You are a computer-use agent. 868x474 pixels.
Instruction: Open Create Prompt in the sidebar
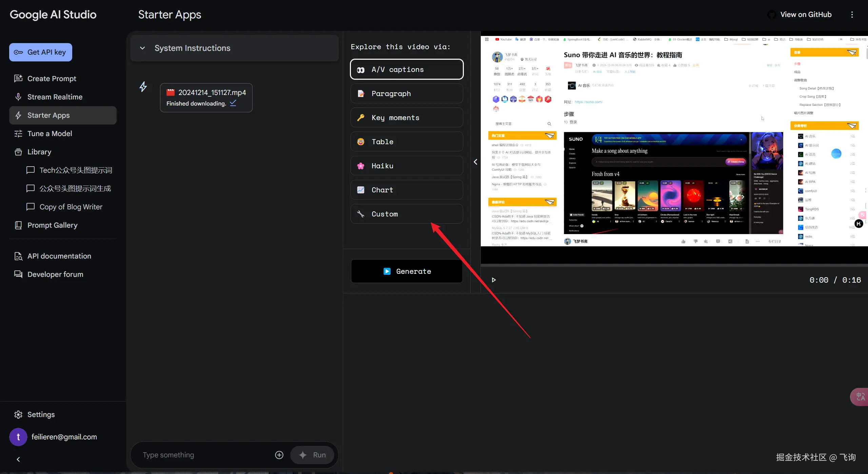click(52, 79)
